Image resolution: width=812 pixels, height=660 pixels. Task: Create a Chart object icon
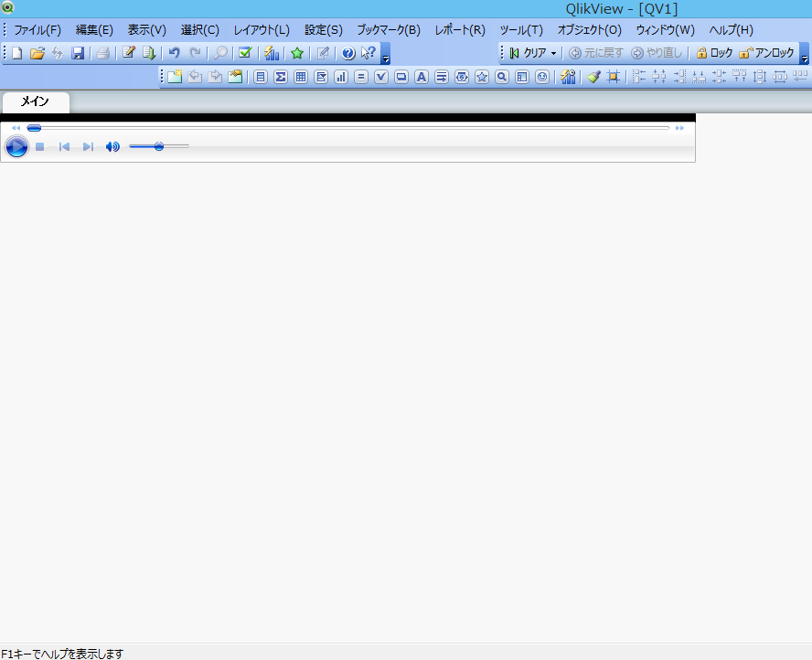tap(341, 77)
